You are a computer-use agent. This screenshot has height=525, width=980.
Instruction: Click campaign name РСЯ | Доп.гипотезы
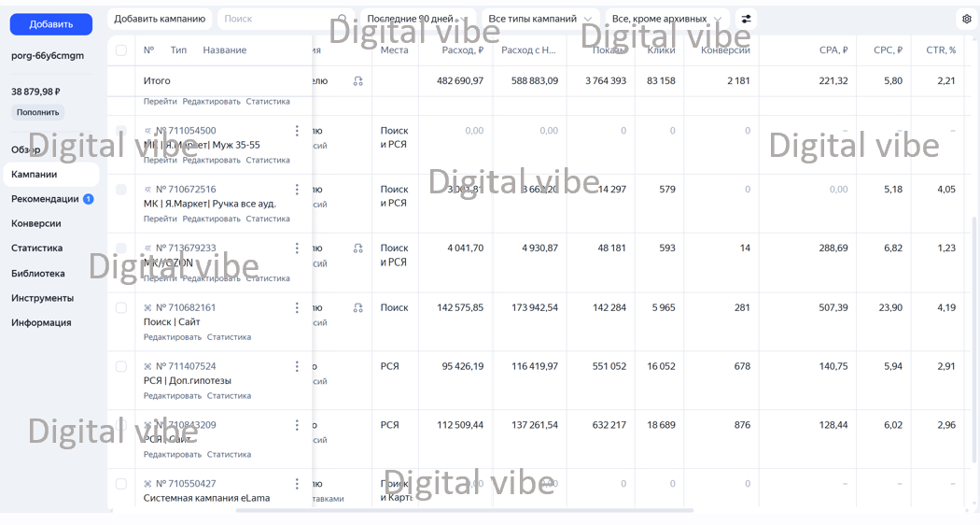click(x=188, y=380)
